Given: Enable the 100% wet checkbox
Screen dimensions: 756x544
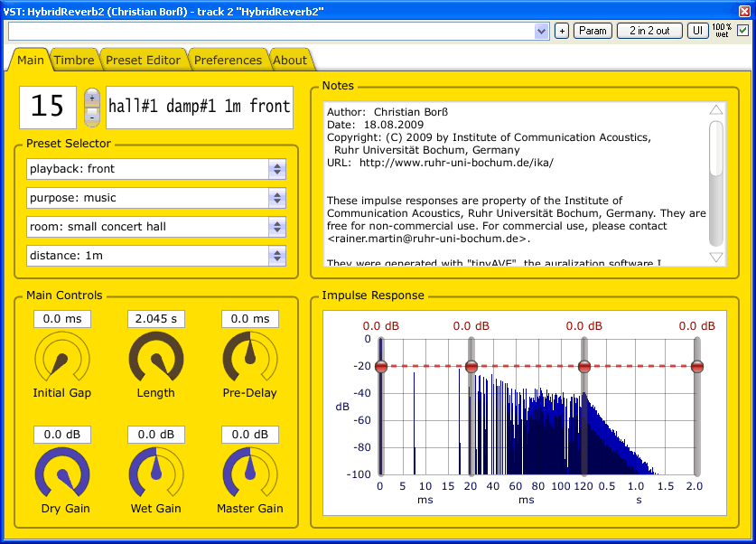Looking at the screenshot, I should (x=745, y=30).
